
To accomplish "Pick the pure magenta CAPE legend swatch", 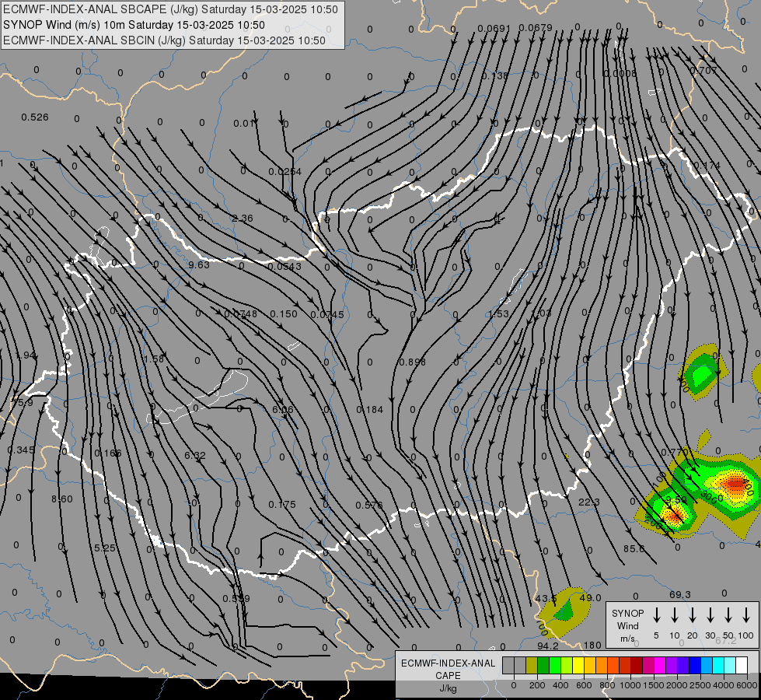I will (x=660, y=666).
